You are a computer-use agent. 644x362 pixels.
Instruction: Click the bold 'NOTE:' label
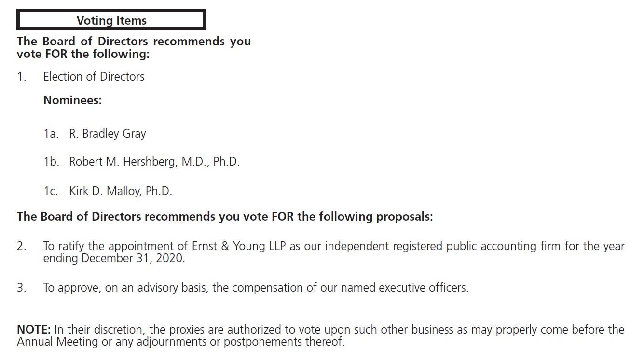tap(34, 330)
